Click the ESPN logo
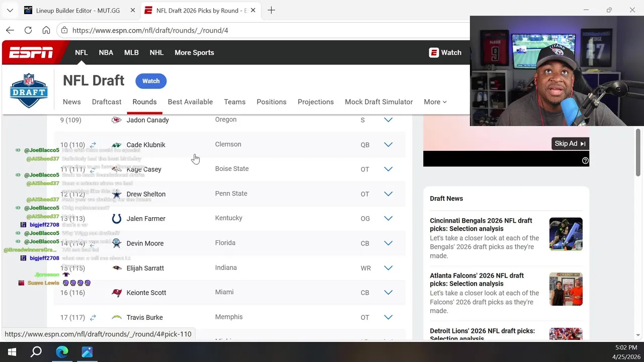 [31, 52]
